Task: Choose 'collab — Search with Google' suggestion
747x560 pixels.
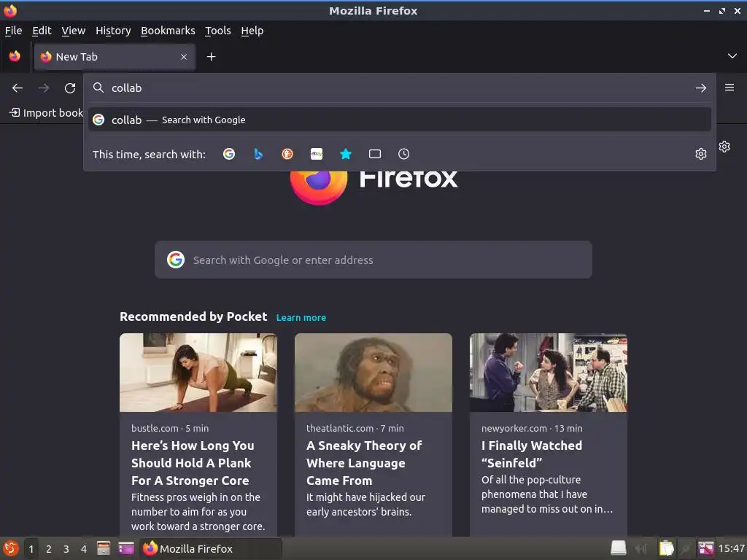Action: coord(399,120)
